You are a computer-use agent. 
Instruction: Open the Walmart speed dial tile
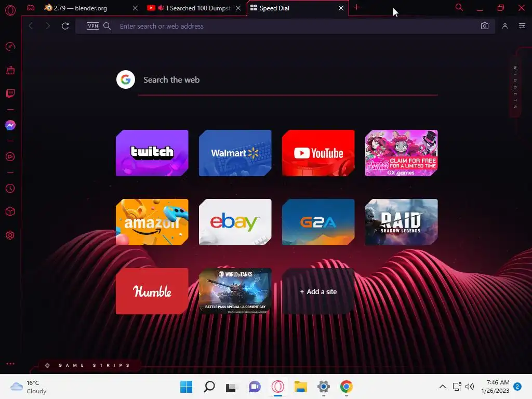point(235,153)
